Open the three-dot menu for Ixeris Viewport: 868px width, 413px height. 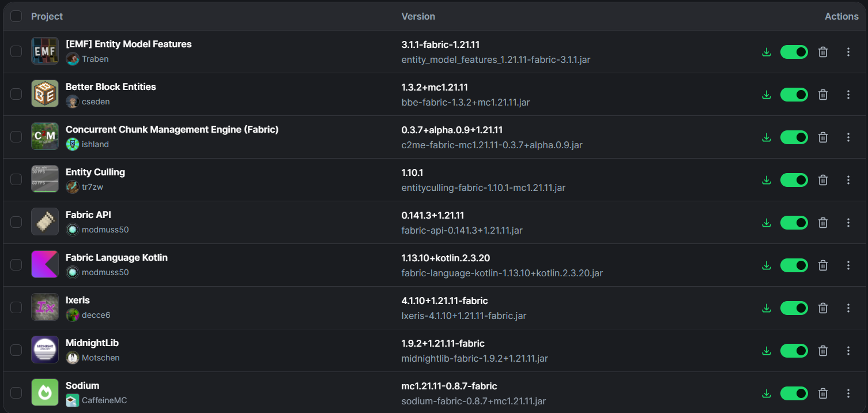click(848, 308)
